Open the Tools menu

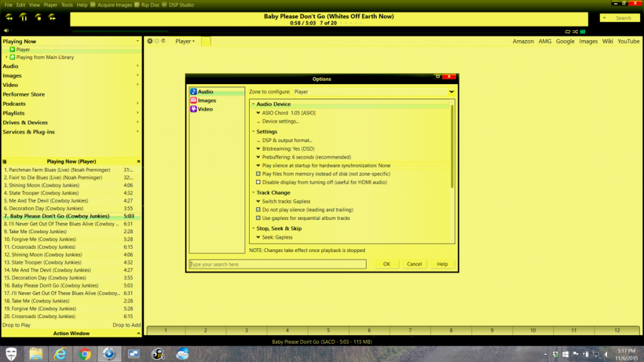point(67,5)
